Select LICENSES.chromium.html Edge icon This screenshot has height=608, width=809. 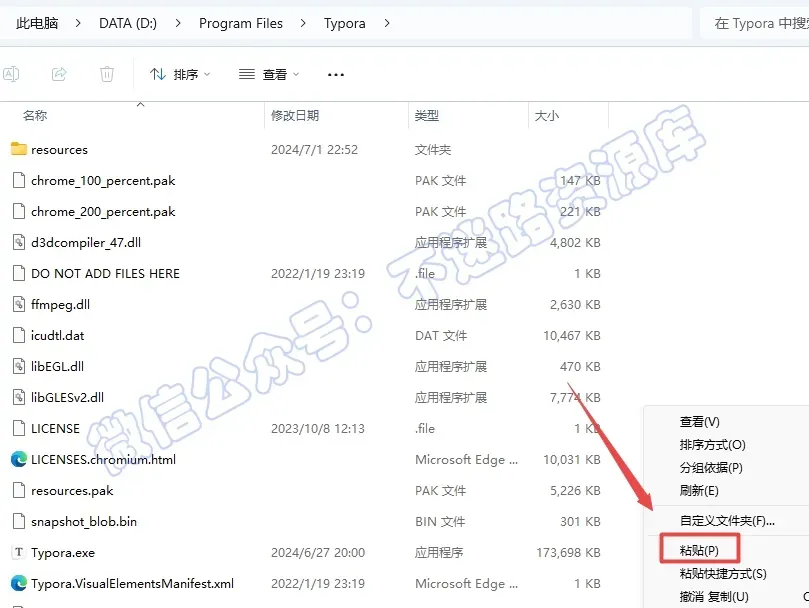[19, 459]
